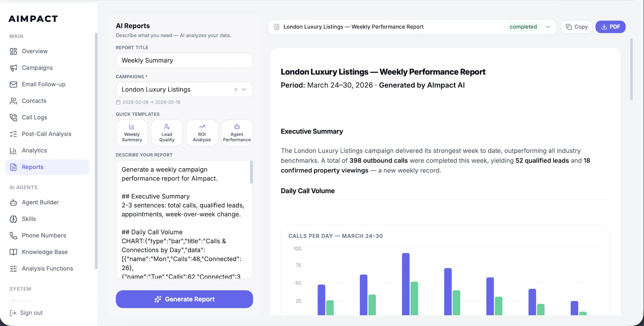The width and height of the screenshot is (644, 326).
Task: Open the Skills section
Action: (47, 219)
